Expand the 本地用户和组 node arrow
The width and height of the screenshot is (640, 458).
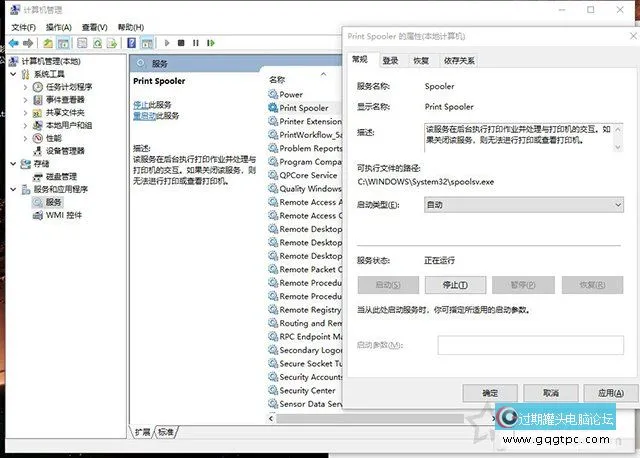pos(25,125)
